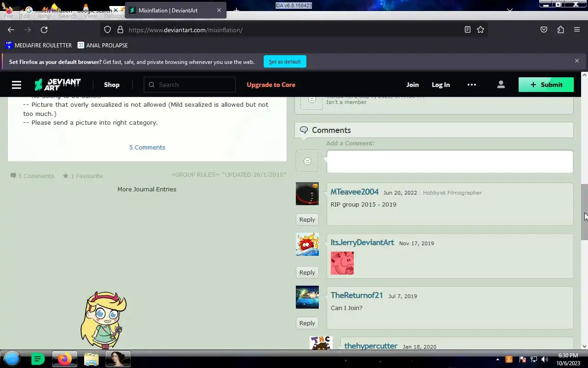Viewport: 588px width, 368px height.
Task: Click 'Hobbyist Filmographer' label
Action: pos(452,193)
